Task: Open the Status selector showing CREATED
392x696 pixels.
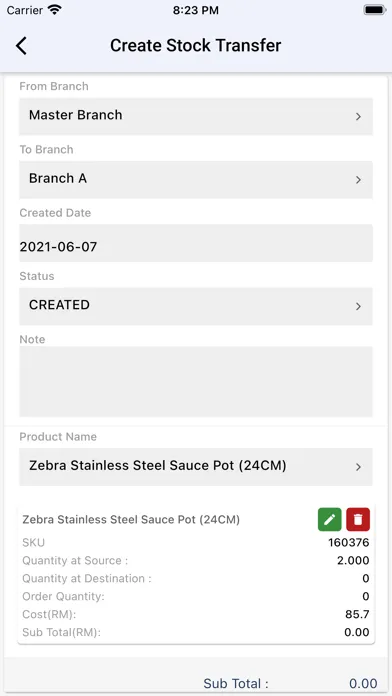Action: click(x=196, y=306)
